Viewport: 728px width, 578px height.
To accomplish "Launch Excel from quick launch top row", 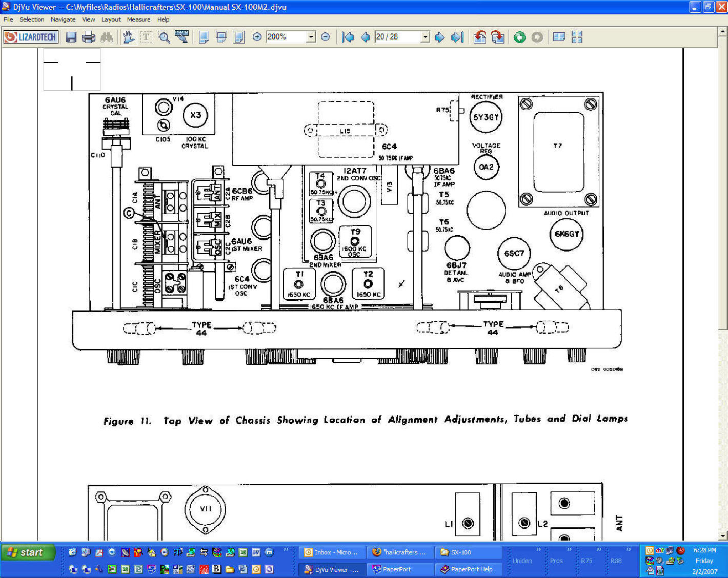I will click(242, 552).
